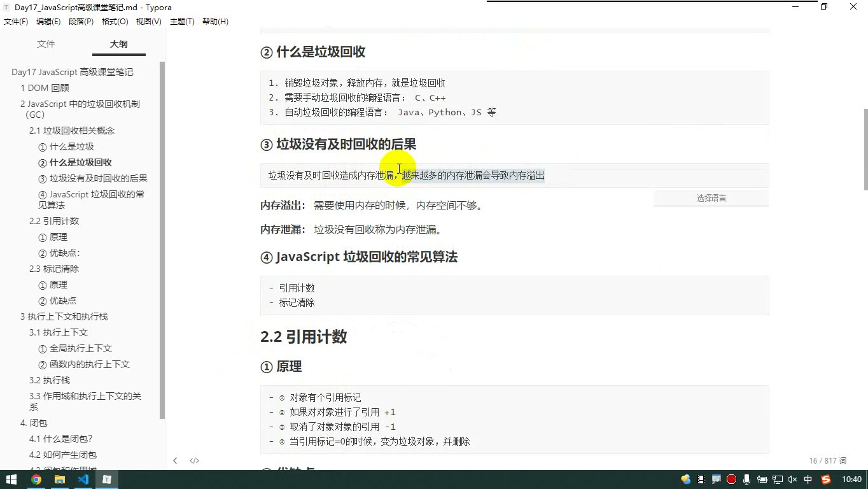Click the document's vertical scrollbar thumb
This screenshot has width=868, height=489.
[865, 149]
